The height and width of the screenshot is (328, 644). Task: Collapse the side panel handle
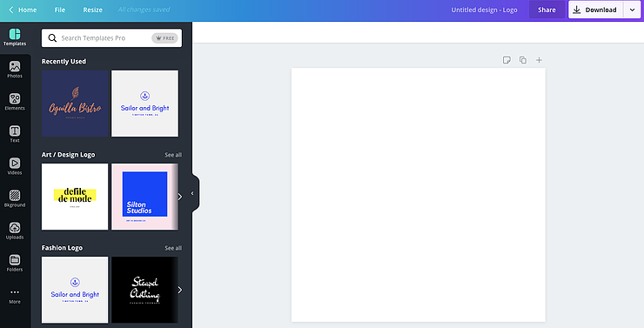pos(192,193)
